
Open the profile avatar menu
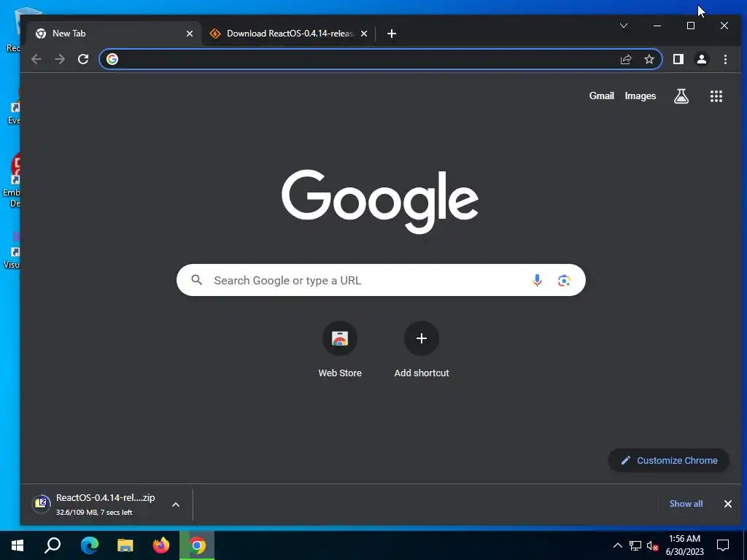[701, 59]
